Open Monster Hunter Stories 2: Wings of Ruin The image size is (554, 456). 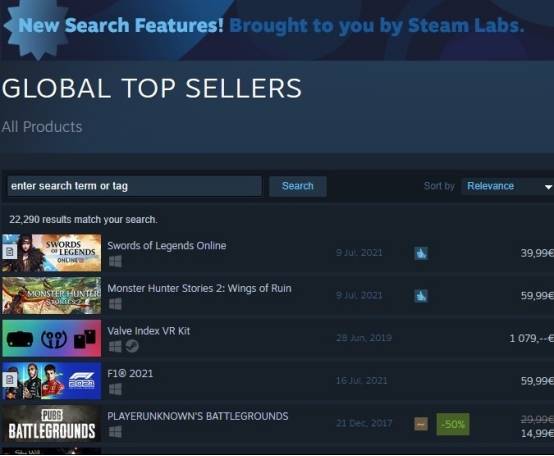tap(199, 288)
